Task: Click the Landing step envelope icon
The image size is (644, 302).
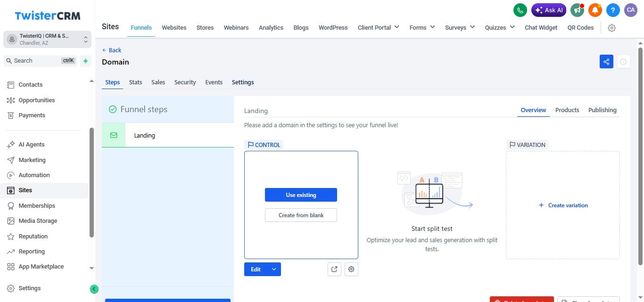Action: [114, 135]
